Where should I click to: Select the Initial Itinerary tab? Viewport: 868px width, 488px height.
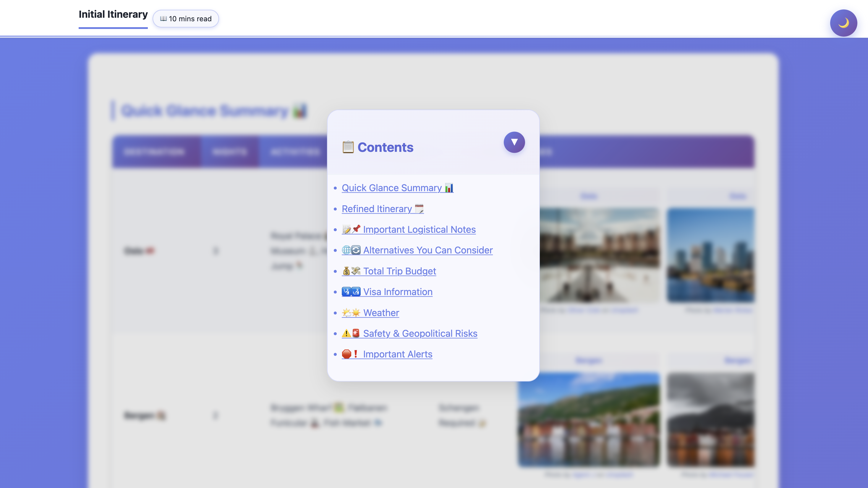pos(113,14)
